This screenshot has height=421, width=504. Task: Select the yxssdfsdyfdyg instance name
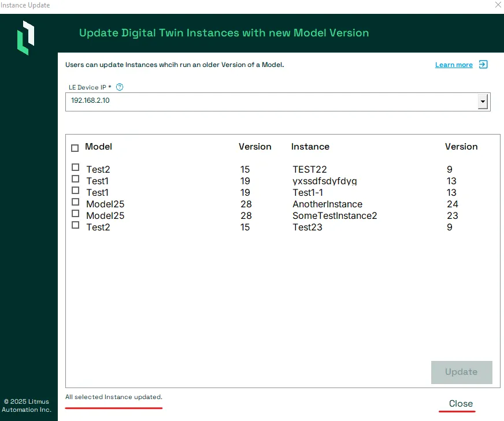325,181
